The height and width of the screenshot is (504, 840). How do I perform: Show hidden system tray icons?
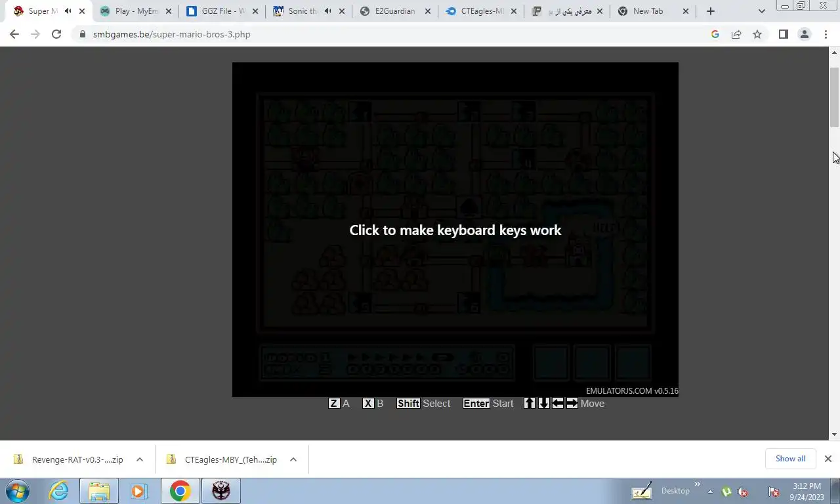[x=710, y=491]
